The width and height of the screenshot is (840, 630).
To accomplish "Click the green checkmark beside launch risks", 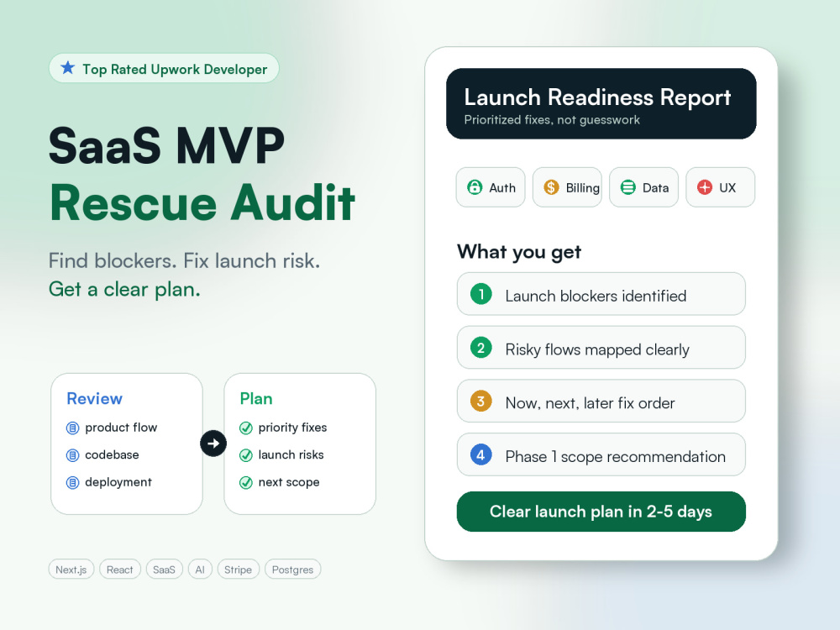I will point(246,455).
